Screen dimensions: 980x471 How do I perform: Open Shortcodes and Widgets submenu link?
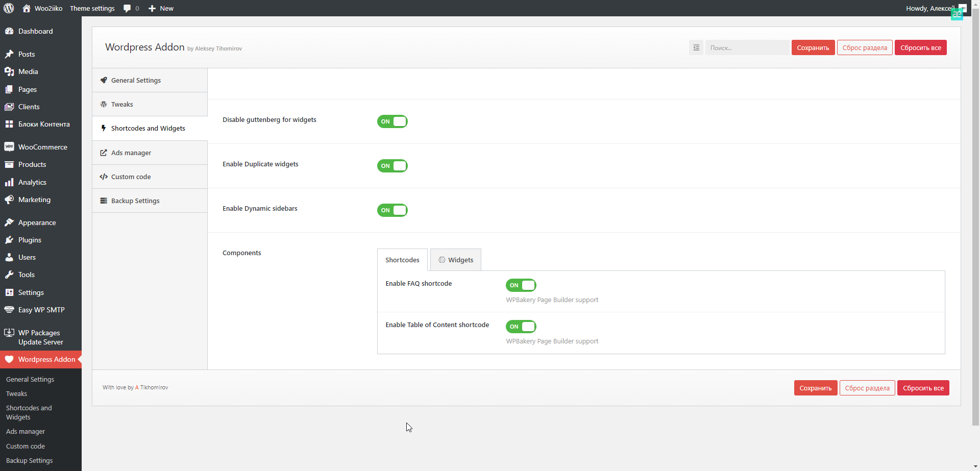29,412
